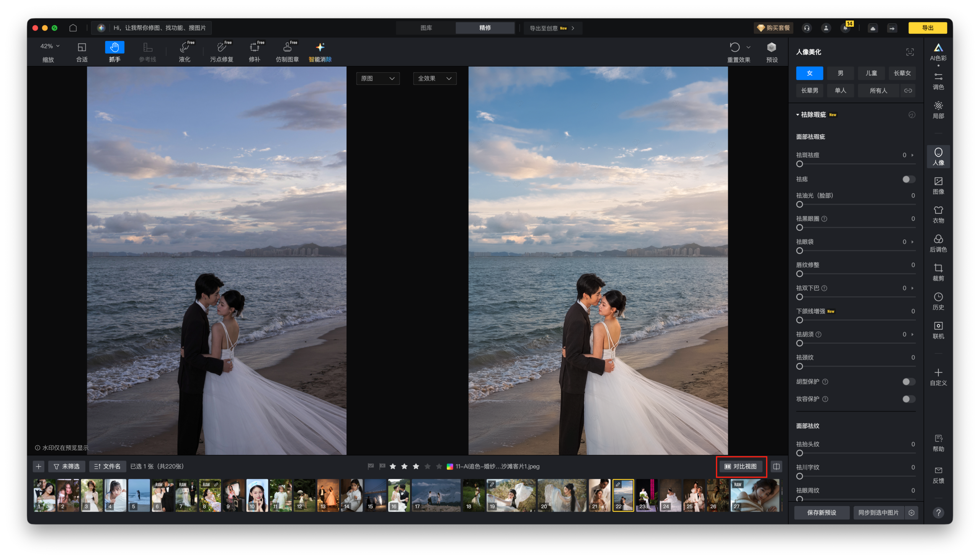Open the AI色彩 panel

[x=938, y=52]
